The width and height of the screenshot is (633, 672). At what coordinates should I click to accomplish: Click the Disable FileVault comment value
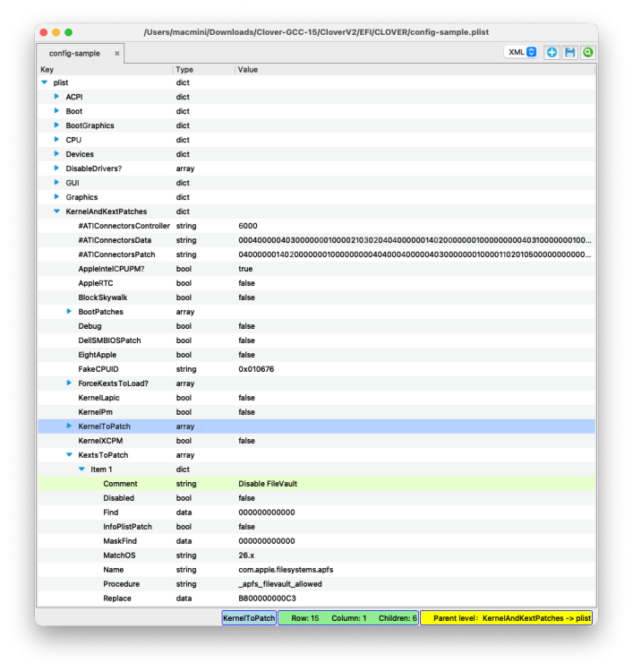(x=268, y=484)
